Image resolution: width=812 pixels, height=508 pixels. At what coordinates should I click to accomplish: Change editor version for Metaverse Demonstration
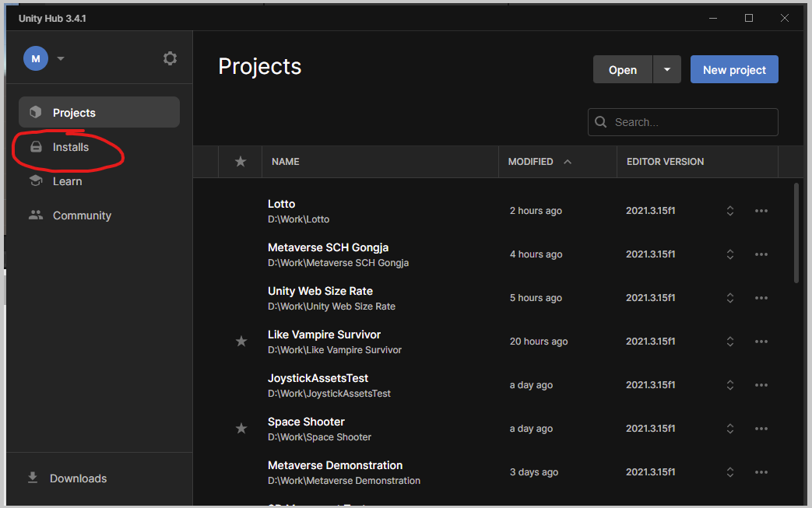pos(730,471)
